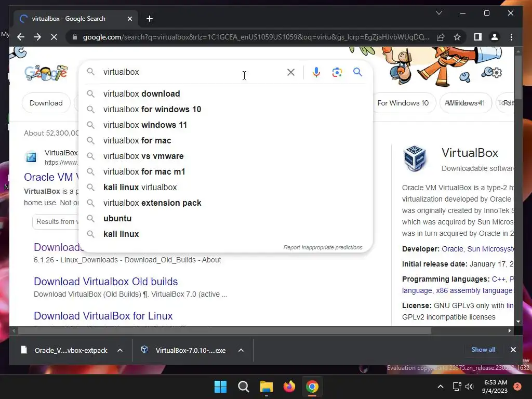The width and height of the screenshot is (532, 399).
Task: Open the Chrome side panel icon
Action: 478,37
